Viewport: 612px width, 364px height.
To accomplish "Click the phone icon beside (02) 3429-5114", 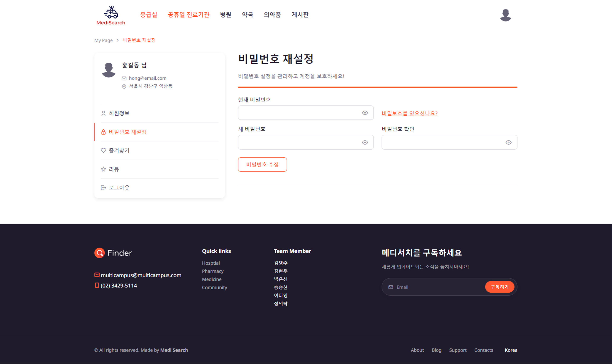I will tap(97, 285).
